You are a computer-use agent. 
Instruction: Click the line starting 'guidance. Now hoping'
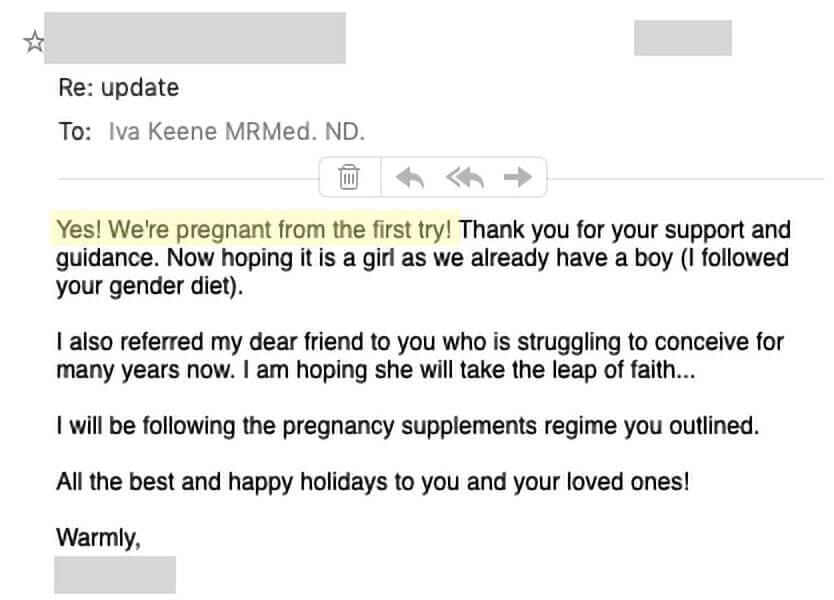422,258
